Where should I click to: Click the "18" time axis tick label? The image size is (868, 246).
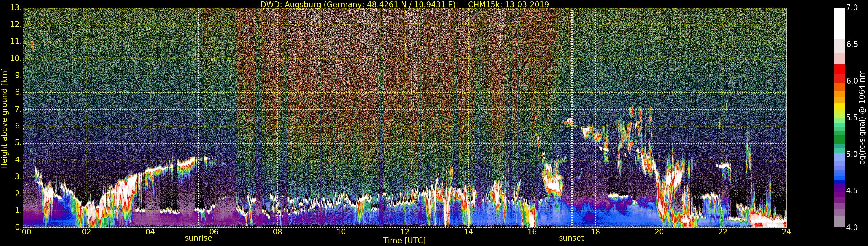[x=596, y=232]
